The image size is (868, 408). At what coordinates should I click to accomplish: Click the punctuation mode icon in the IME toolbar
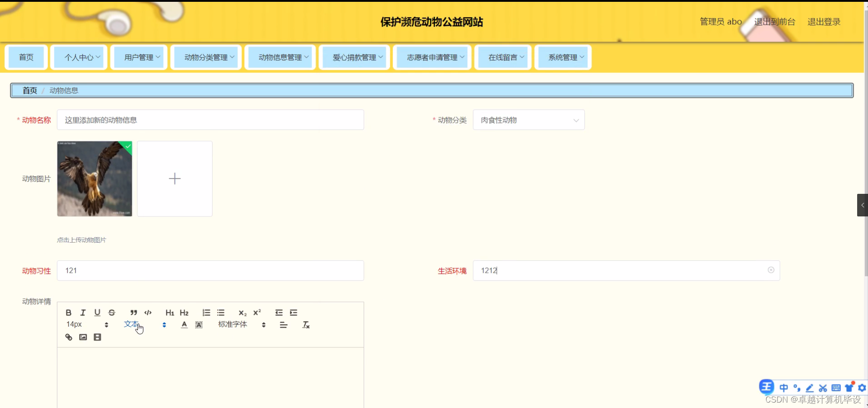pyautogui.click(x=797, y=388)
